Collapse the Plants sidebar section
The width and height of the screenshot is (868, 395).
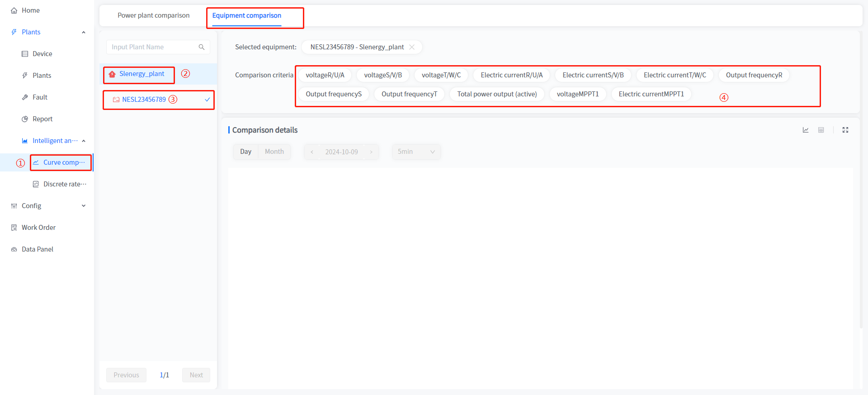pos(83,32)
